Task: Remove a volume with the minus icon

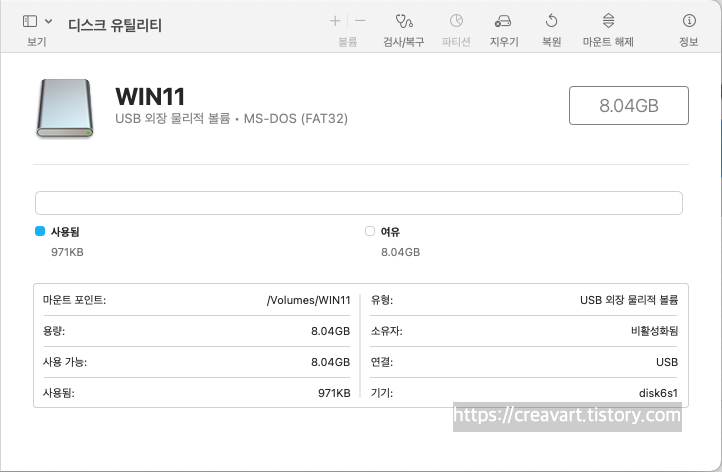Action: click(x=360, y=21)
